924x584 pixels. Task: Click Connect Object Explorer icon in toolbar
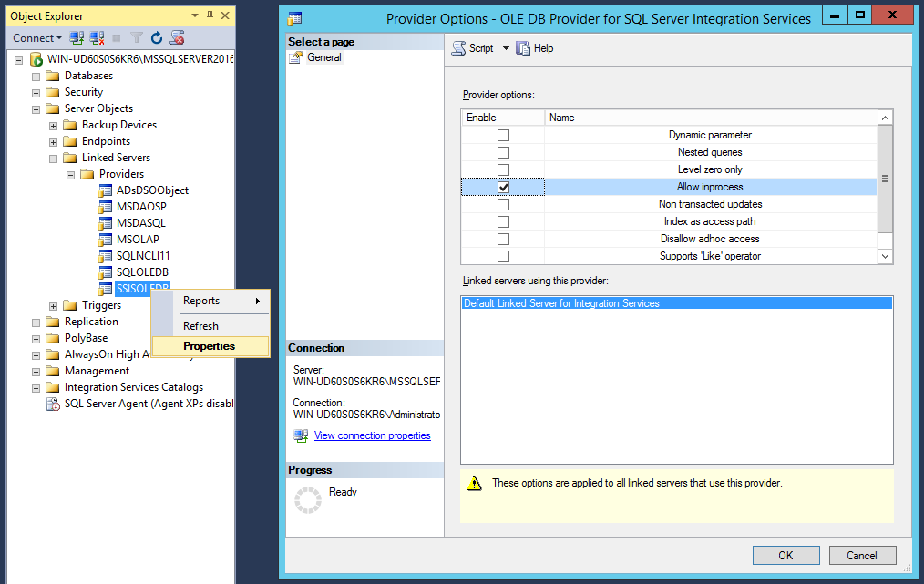click(x=77, y=37)
